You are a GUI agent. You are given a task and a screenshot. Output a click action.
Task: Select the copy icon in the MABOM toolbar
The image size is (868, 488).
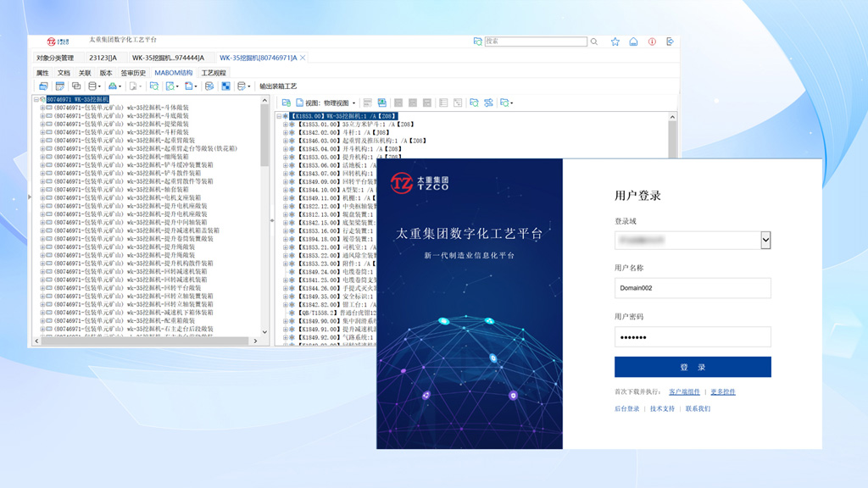pyautogui.click(x=75, y=87)
